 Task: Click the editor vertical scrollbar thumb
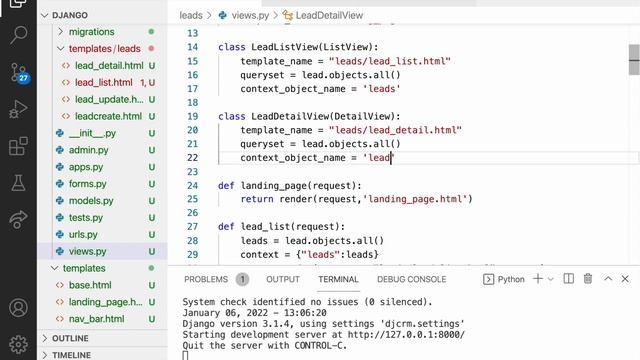(x=634, y=60)
